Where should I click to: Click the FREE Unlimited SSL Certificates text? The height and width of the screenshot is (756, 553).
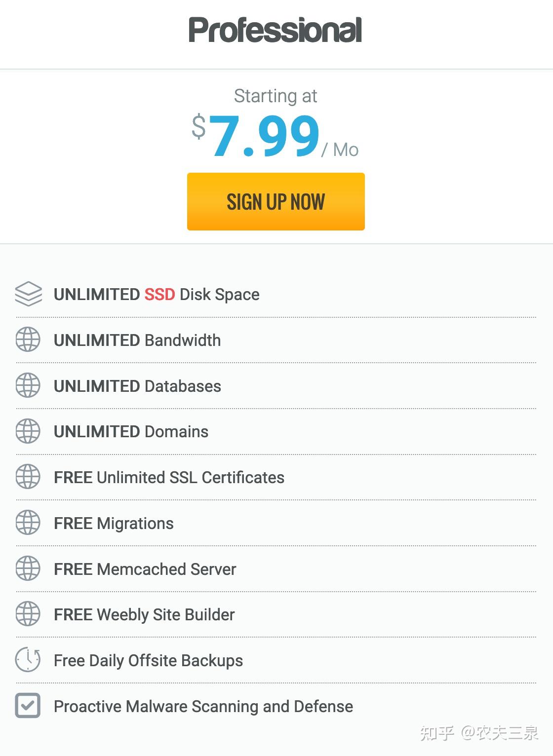(169, 478)
